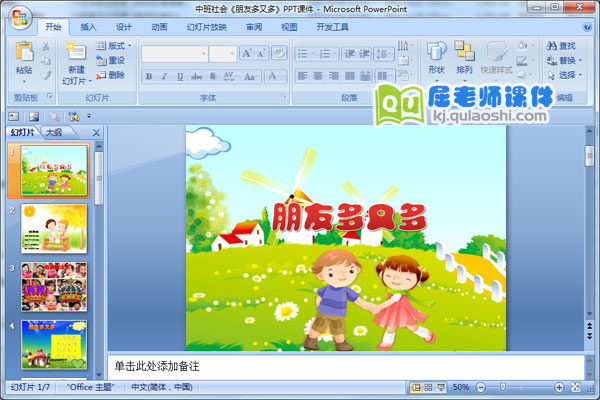Viewport: 600px width, 400px height.
Task: Switch to Normal view in status bar
Action: (416, 387)
